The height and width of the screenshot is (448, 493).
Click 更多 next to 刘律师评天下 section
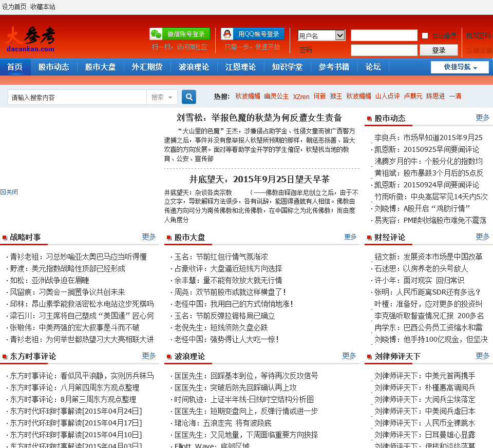point(482,356)
